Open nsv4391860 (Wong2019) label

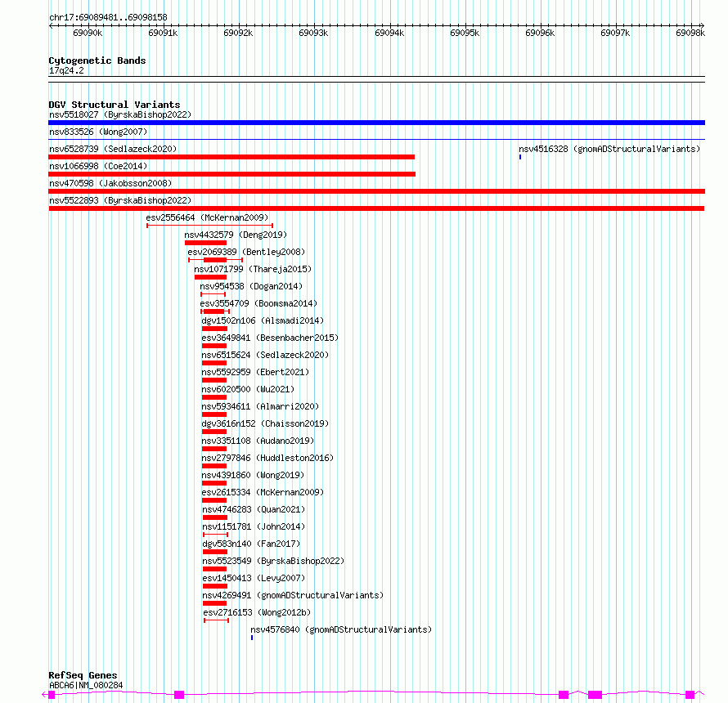253,475
